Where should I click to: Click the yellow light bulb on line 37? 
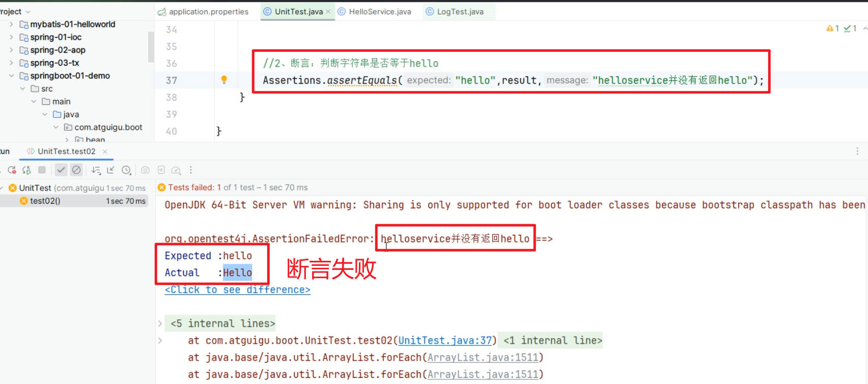point(224,79)
